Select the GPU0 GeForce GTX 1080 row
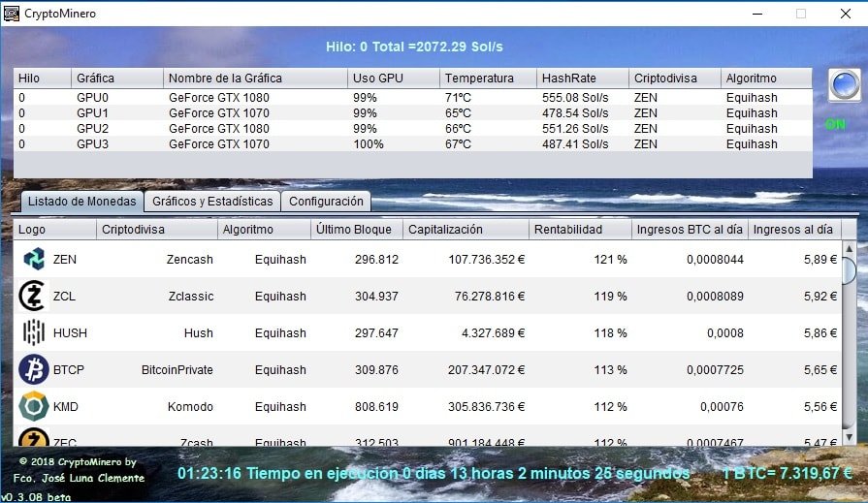Image resolution: width=868 pixels, height=503 pixels. point(218,98)
